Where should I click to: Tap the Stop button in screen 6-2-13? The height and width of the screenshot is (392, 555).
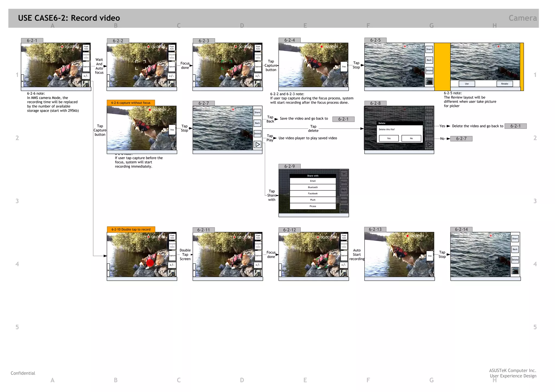[430, 256]
